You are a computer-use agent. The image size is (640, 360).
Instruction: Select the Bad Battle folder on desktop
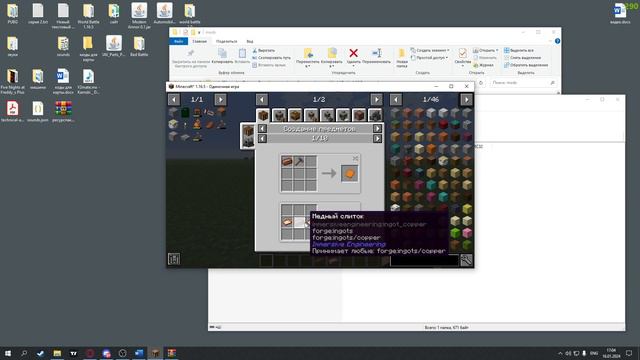click(139, 46)
